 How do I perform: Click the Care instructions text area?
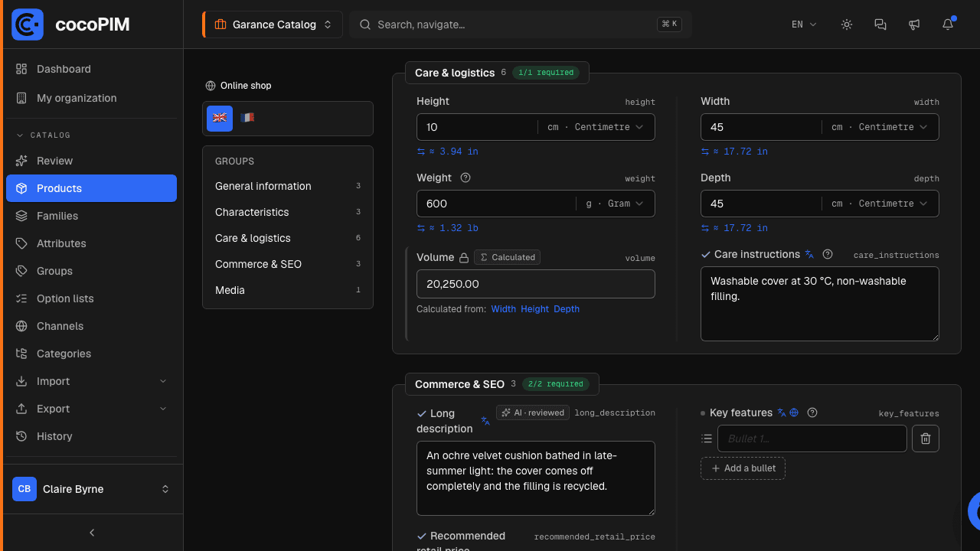[820, 304]
